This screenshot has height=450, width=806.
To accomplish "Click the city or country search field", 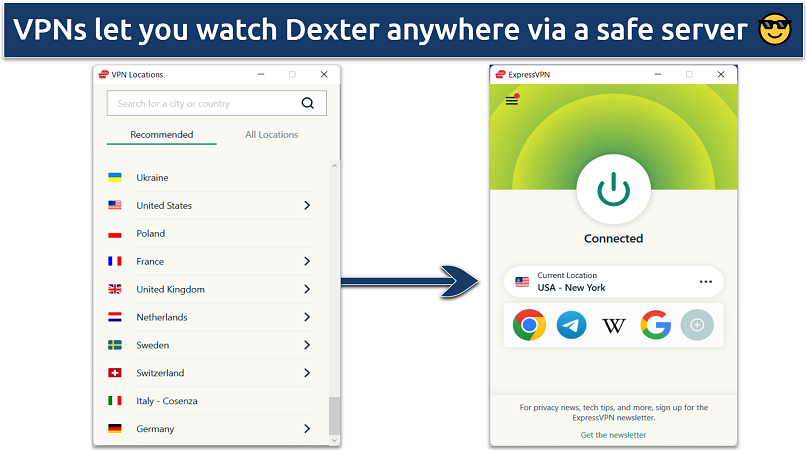I will (216, 103).
